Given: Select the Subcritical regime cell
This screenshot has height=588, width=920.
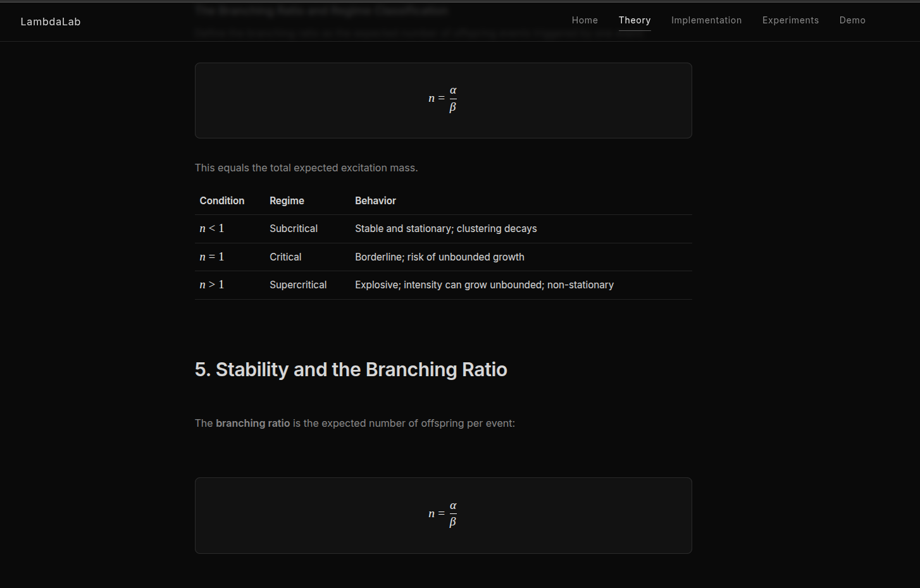Looking at the screenshot, I should [x=294, y=228].
